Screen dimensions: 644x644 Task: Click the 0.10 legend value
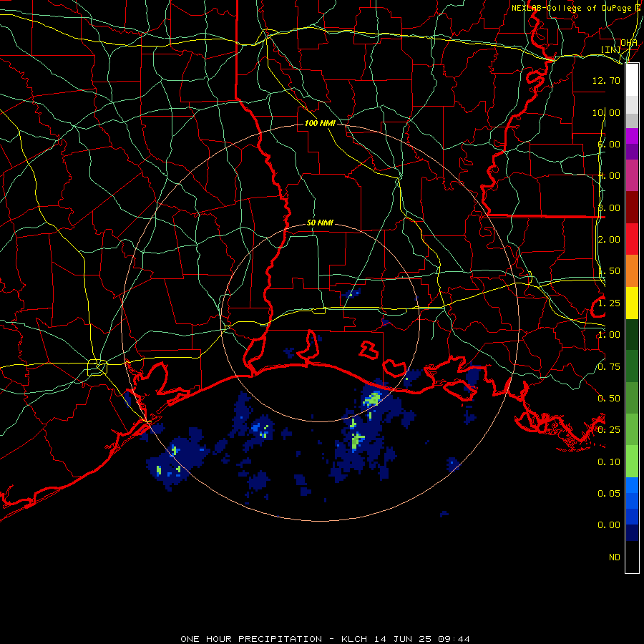609,462
